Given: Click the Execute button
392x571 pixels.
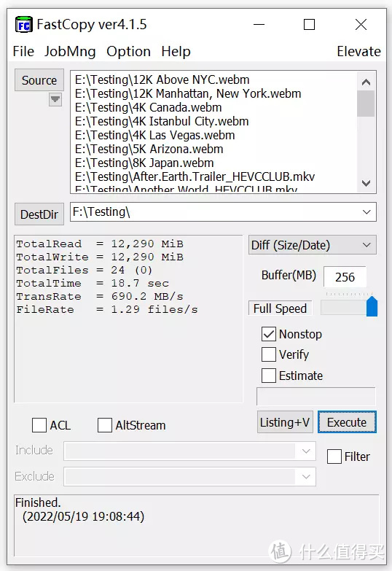Looking at the screenshot, I should point(347,422).
